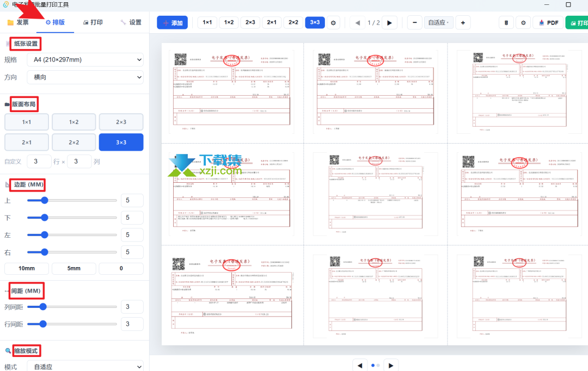Select the top-left invoice thumbnail
The height and width of the screenshot is (371, 588).
pos(231,92)
